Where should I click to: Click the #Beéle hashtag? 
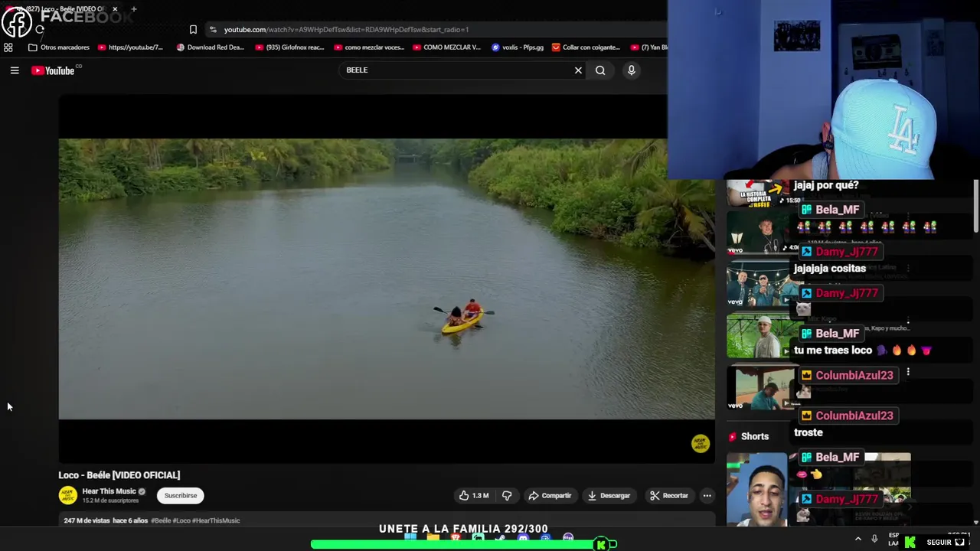(x=160, y=520)
